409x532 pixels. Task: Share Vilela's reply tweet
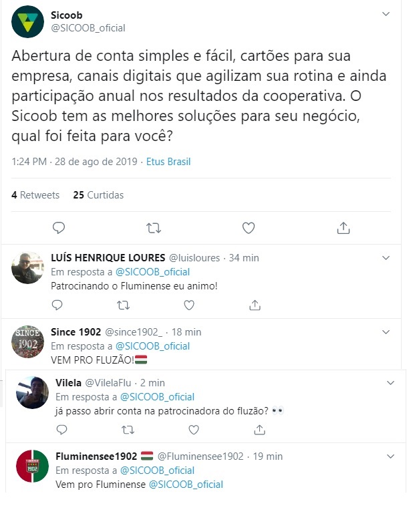[259, 430]
